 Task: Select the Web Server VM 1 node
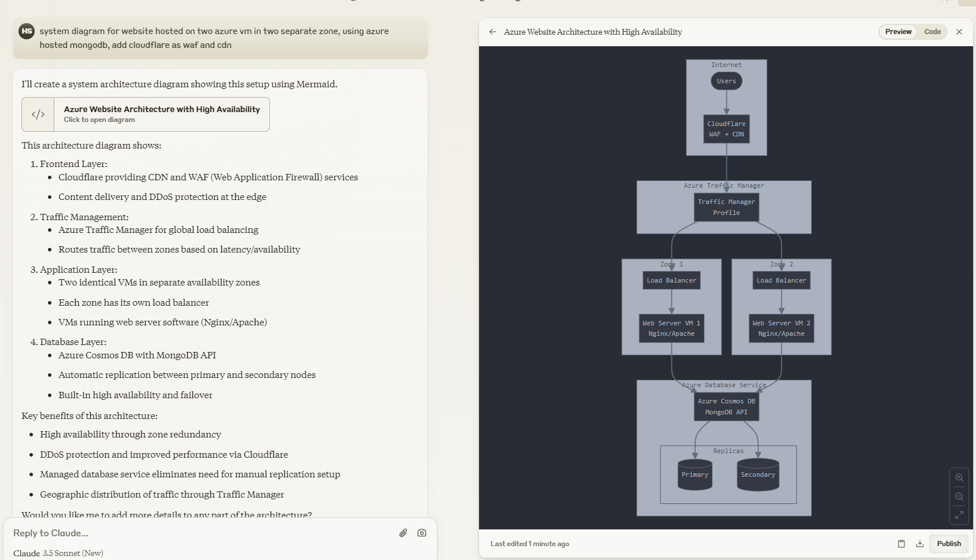(x=671, y=328)
